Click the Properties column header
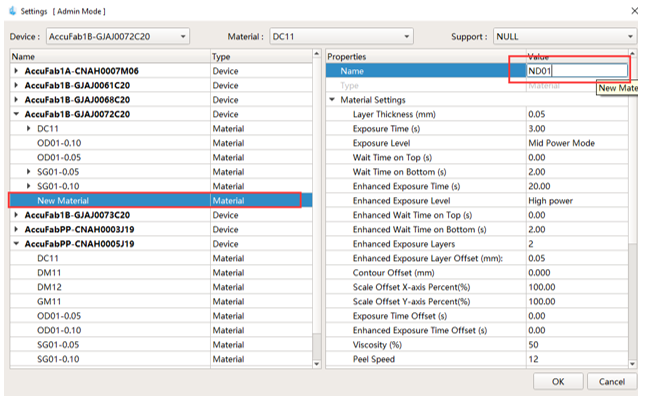 click(x=426, y=57)
